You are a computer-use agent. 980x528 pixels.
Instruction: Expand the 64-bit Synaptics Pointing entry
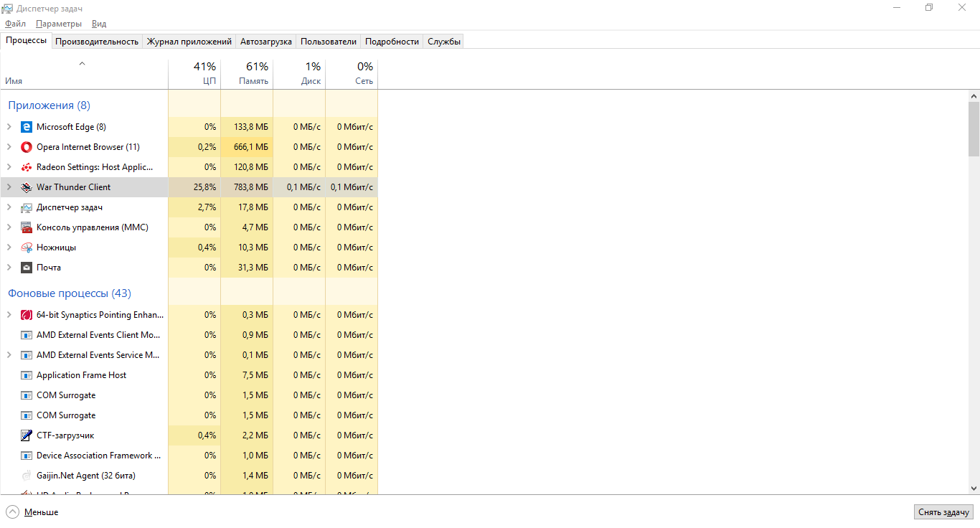click(9, 315)
